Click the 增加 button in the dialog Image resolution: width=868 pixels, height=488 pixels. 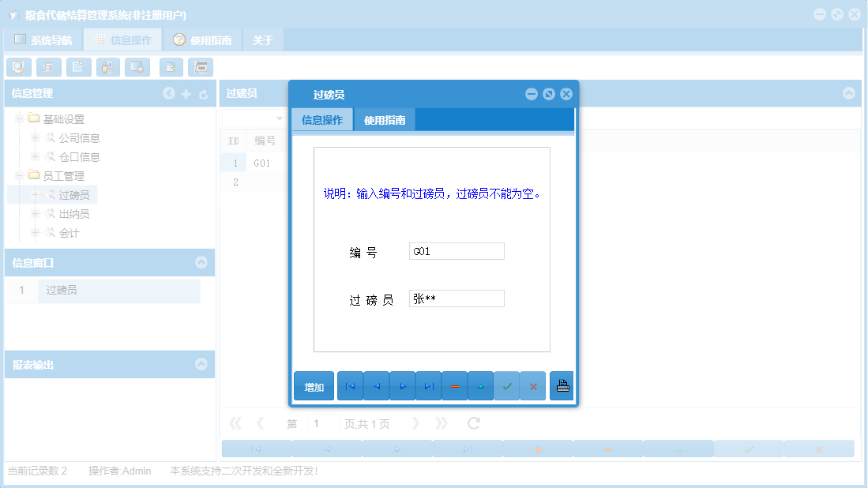click(x=314, y=385)
